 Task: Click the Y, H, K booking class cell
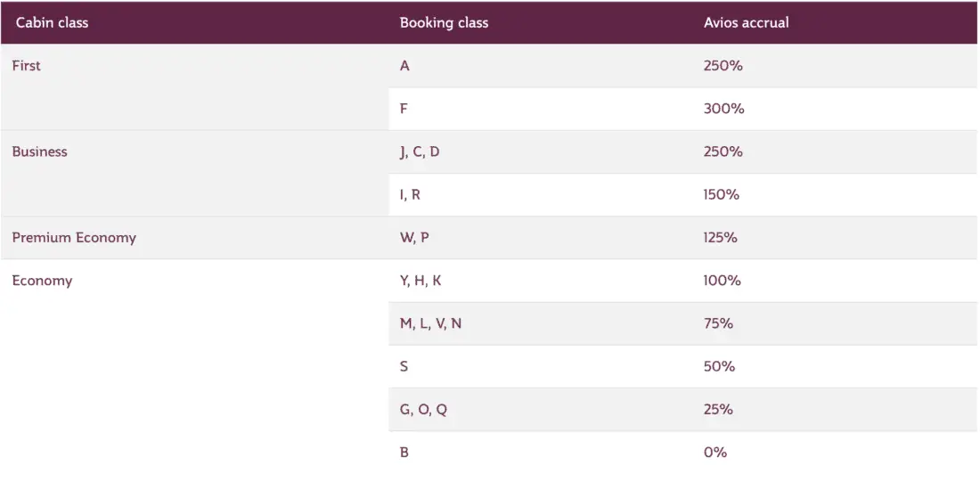[x=421, y=281]
